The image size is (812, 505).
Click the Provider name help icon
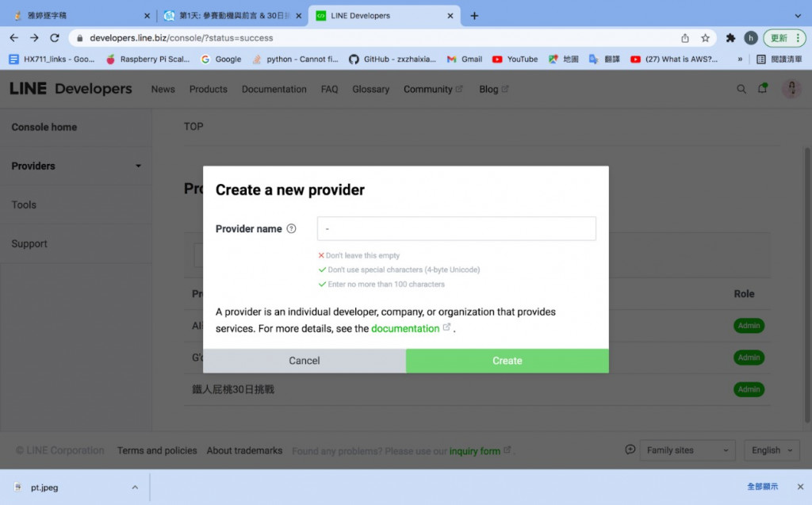(x=292, y=228)
